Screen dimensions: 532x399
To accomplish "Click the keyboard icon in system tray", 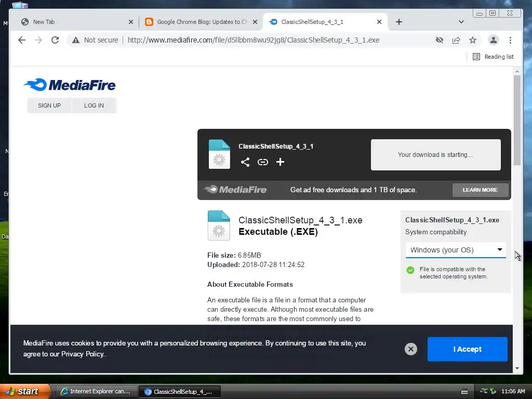I will 464,392.
